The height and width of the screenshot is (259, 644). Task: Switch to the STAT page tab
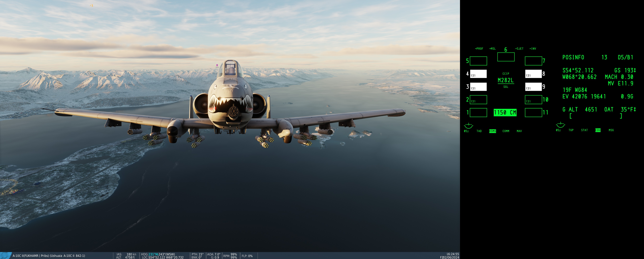584,130
